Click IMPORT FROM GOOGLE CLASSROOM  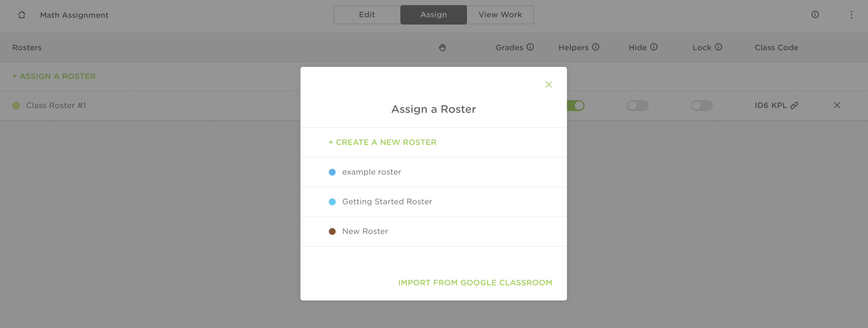pos(475,283)
